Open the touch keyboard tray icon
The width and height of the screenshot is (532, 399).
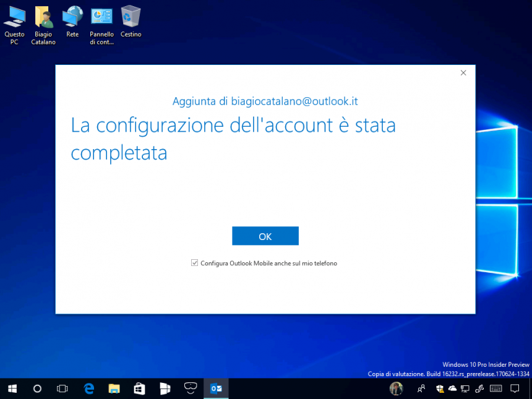(496, 388)
